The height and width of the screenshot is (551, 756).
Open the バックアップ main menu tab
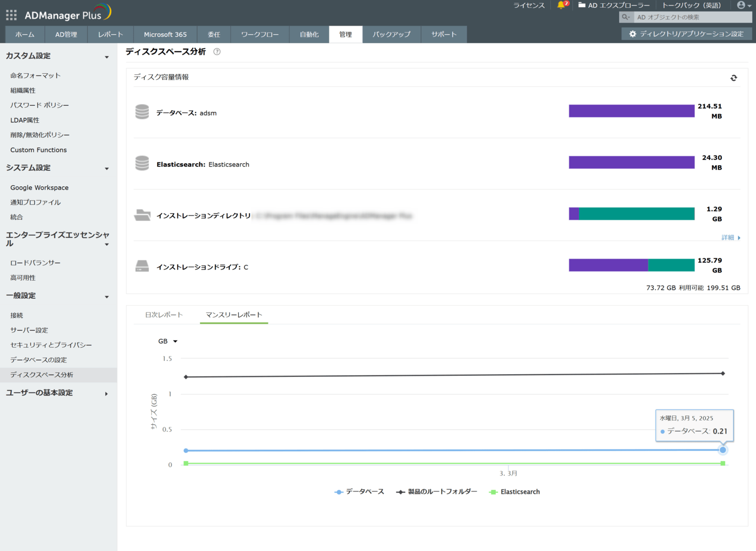tap(392, 34)
